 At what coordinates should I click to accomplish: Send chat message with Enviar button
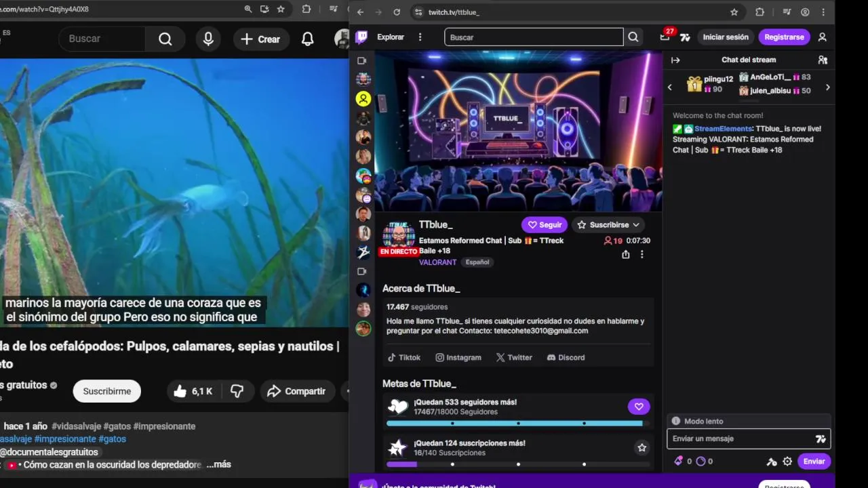[x=814, y=462]
